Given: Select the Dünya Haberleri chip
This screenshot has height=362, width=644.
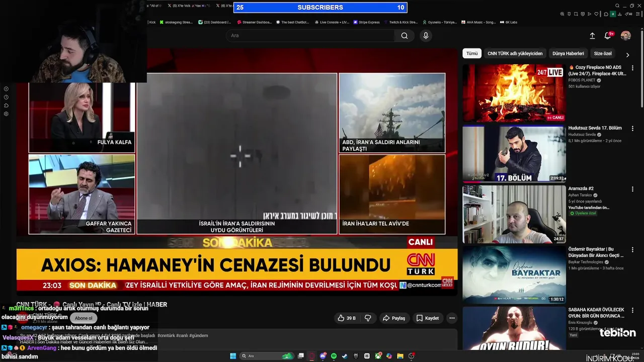Looking at the screenshot, I should (568, 53).
